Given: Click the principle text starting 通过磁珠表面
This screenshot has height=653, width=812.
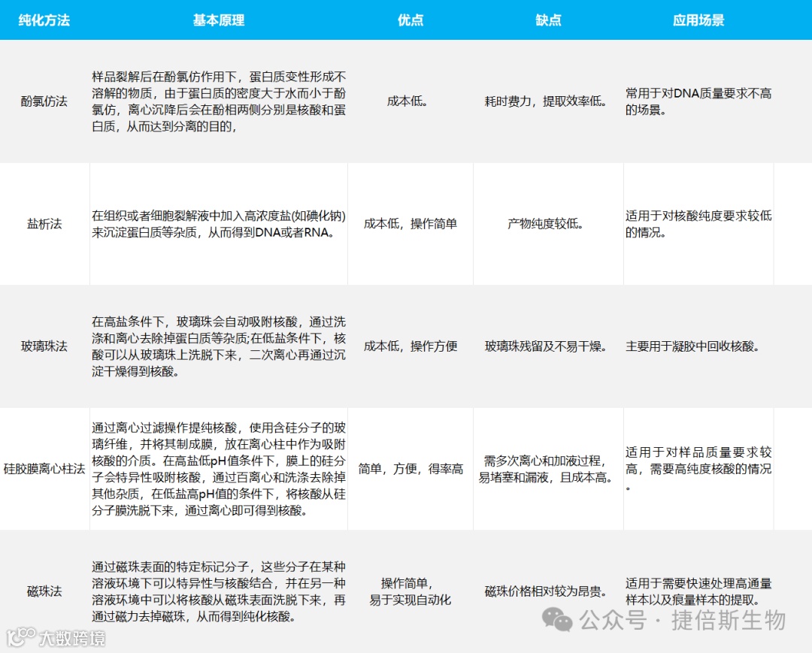Looking at the screenshot, I should point(219,591).
